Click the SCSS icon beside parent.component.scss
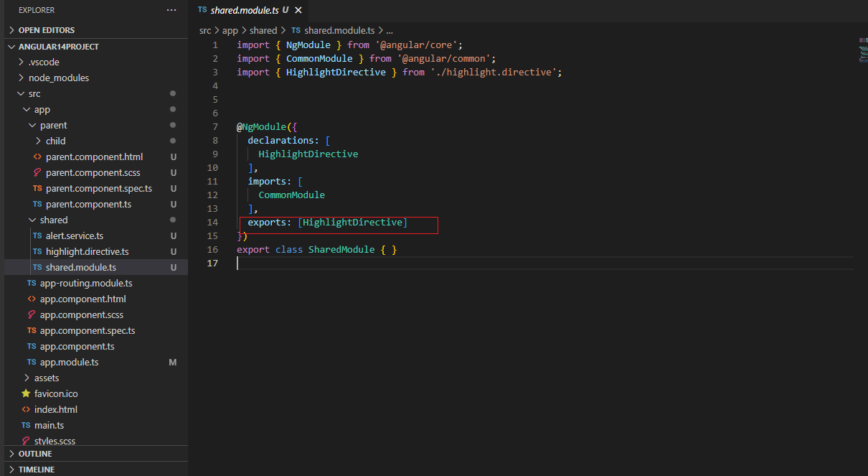This screenshot has height=476, width=868. 37,172
